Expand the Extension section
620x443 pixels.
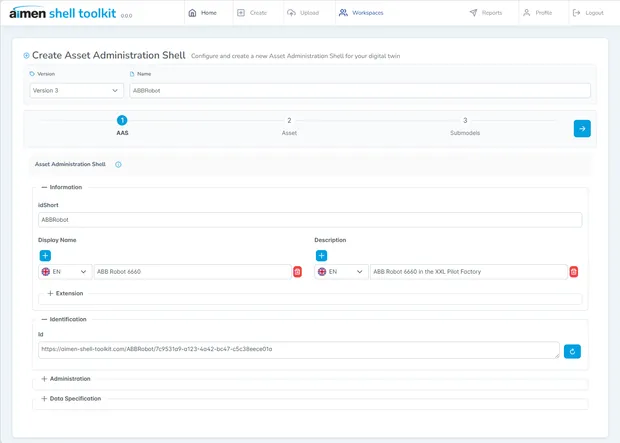pyautogui.click(x=65, y=293)
